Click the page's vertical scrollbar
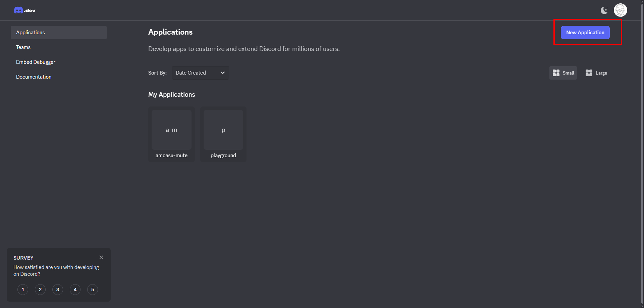The width and height of the screenshot is (644, 308). [x=642, y=151]
